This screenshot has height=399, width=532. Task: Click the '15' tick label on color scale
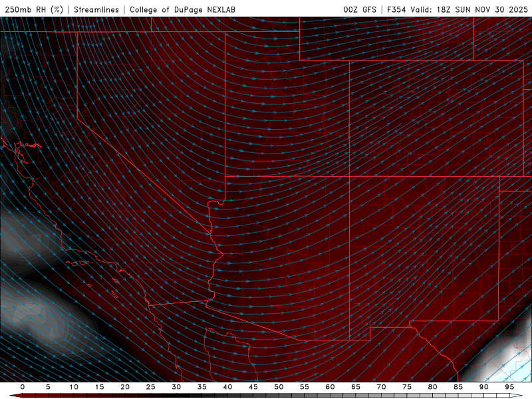click(99, 387)
